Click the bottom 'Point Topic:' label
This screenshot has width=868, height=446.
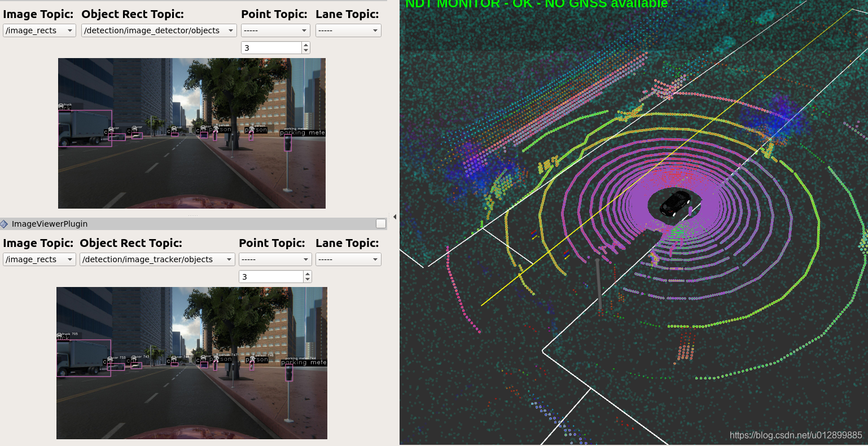(x=272, y=243)
